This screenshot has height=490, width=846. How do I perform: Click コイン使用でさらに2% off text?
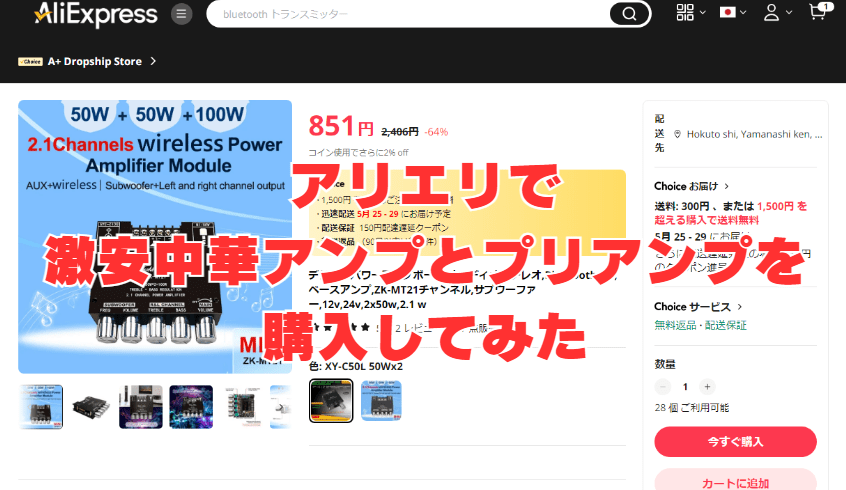pos(358,153)
